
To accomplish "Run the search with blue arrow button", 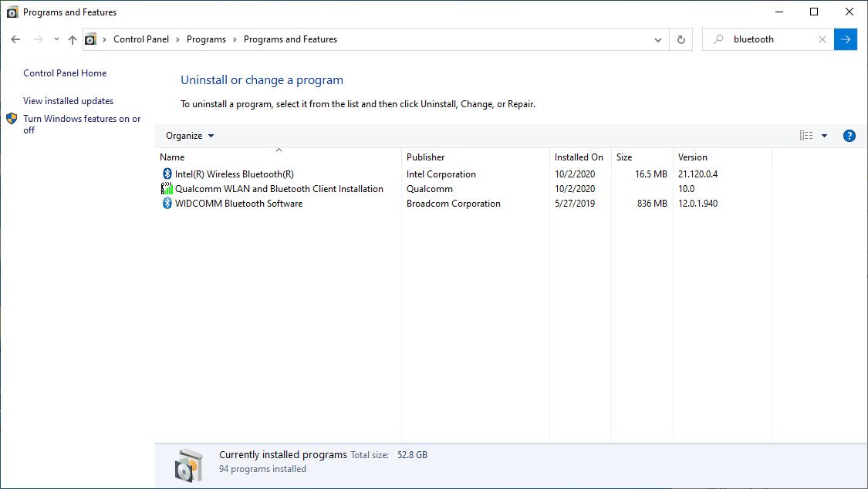I will 846,39.
